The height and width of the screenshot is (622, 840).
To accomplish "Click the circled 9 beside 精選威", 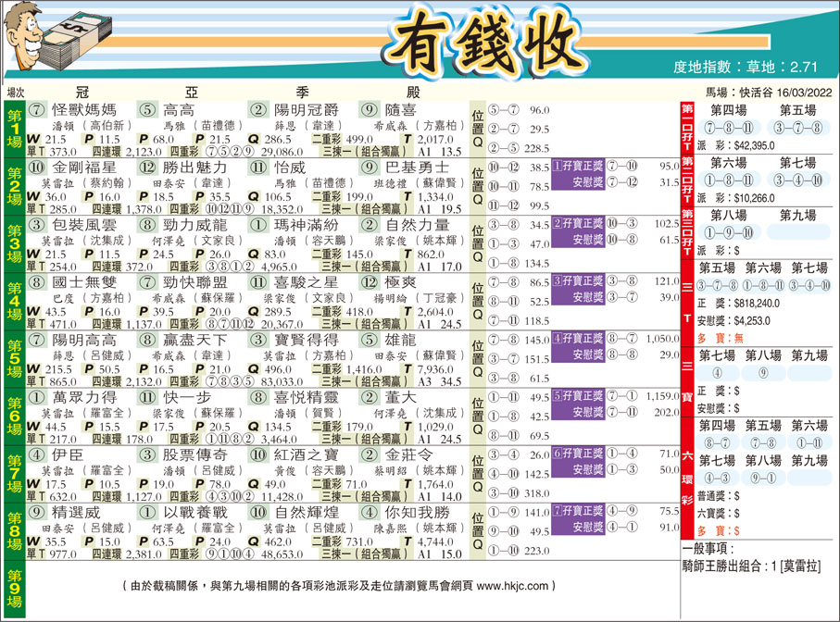I will 35,511.
